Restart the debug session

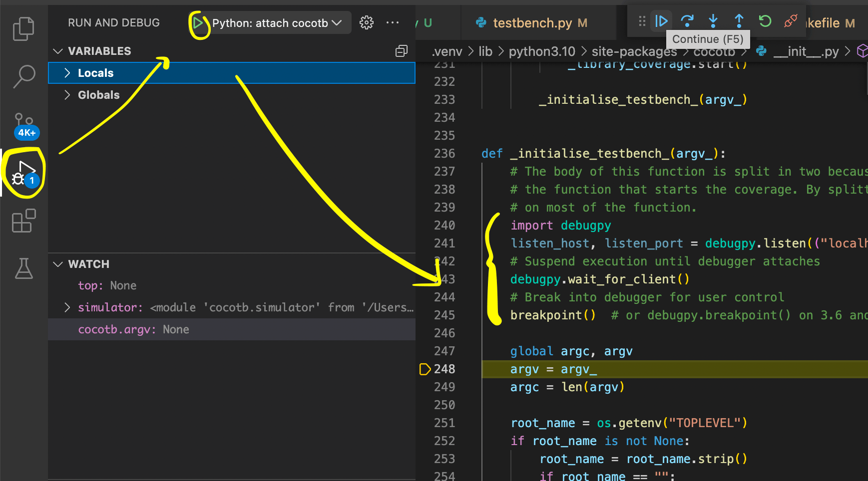coord(765,21)
